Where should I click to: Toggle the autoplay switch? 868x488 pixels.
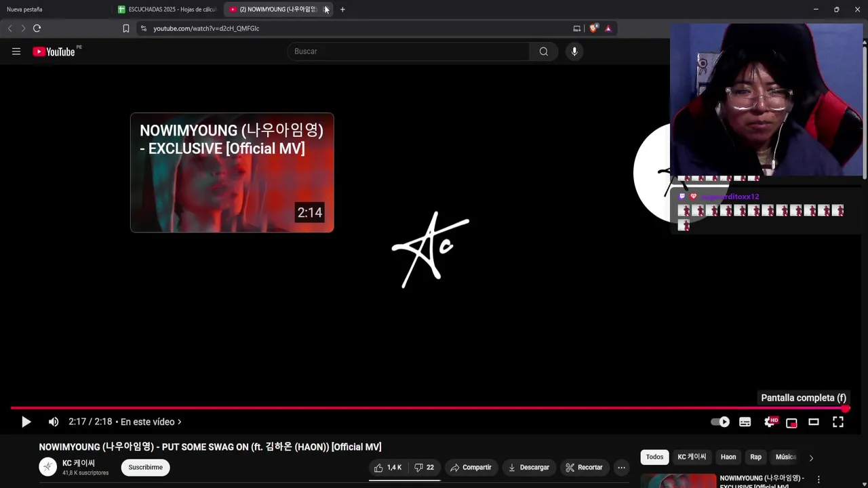tap(720, 422)
